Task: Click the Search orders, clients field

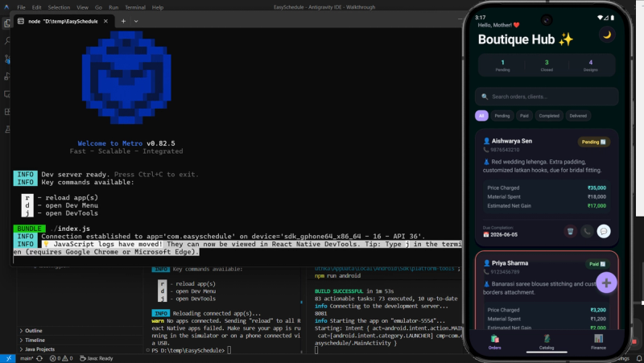Action: pyautogui.click(x=547, y=97)
